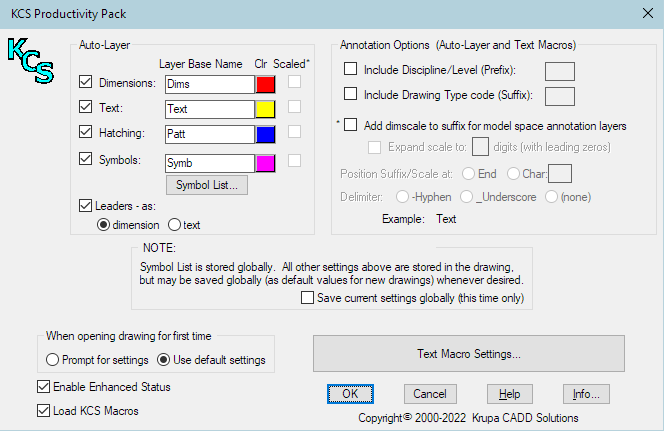Disable the Load KCS Macros checkbox
Viewport: 664px width, 431px height.
[43, 410]
